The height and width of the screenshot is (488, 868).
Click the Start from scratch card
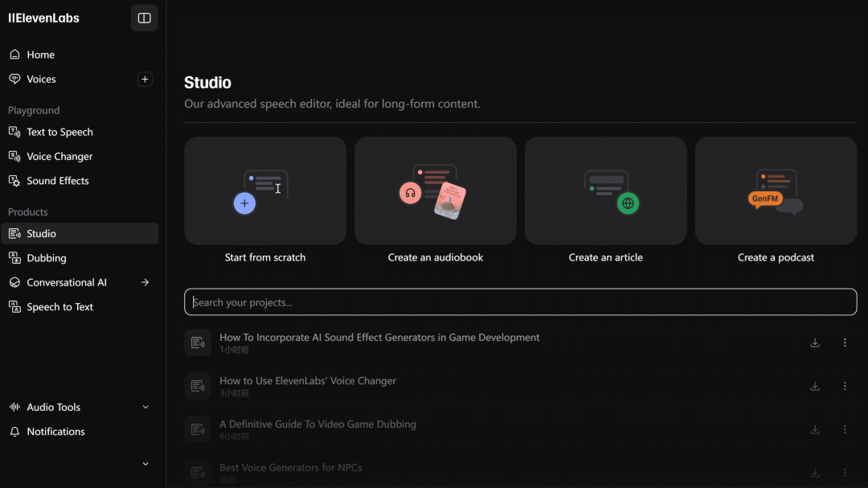(x=265, y=191)
